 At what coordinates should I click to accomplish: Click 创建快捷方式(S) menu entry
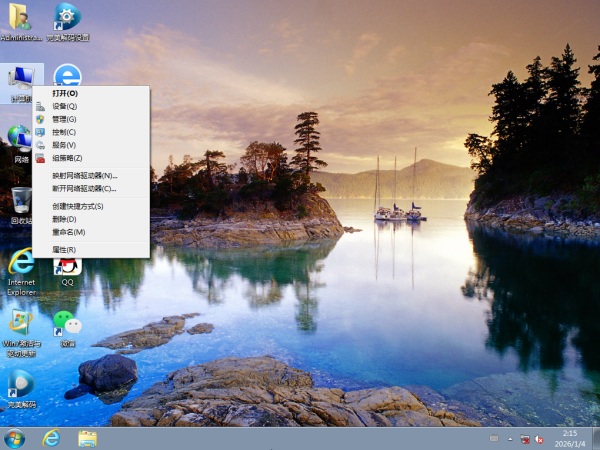(x=78, y=206)
